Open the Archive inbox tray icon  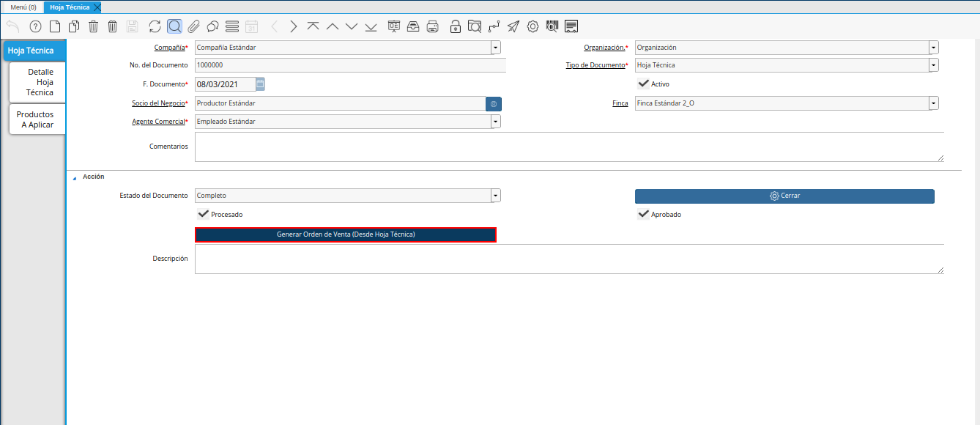coord(413,27)
